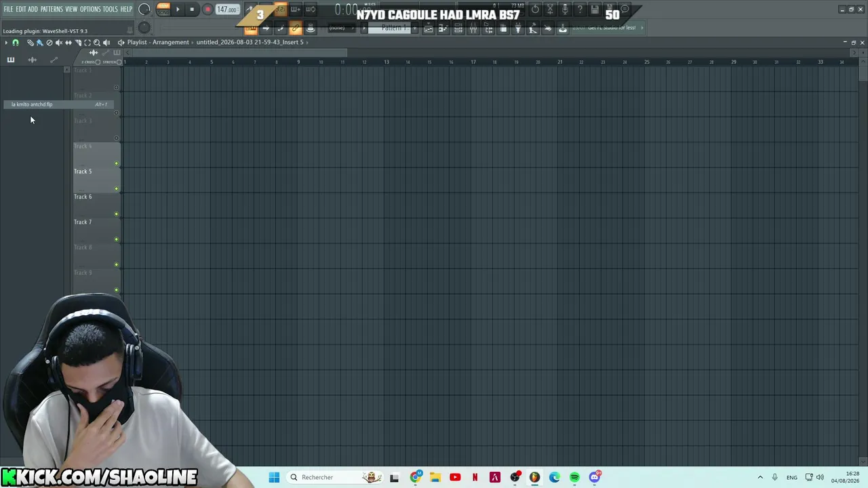The width and height of the screenshot is (868, 488).
Task: Select the Delete tool
Action: point(49,42)
